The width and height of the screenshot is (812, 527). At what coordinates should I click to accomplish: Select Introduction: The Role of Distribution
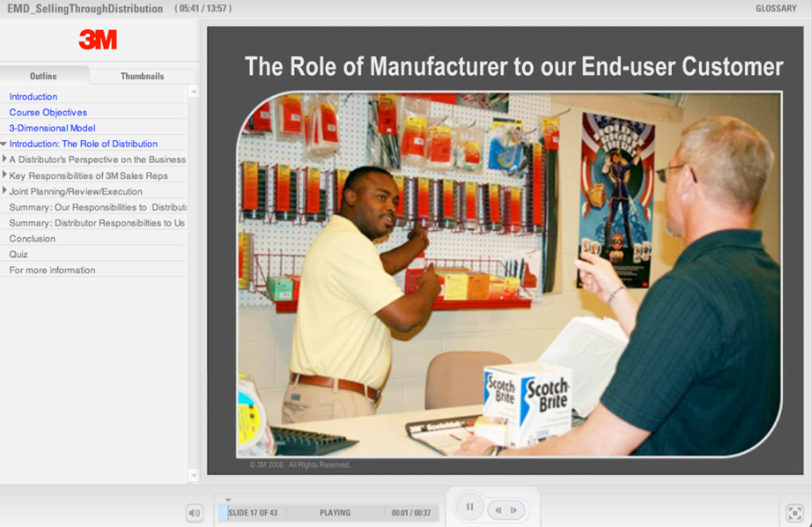84,144
